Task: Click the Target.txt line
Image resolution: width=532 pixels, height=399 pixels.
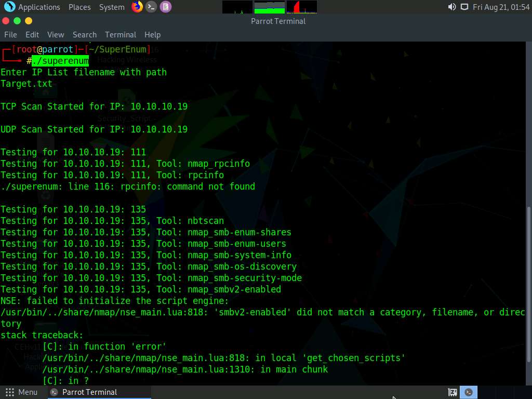Action: coord(26,84)
